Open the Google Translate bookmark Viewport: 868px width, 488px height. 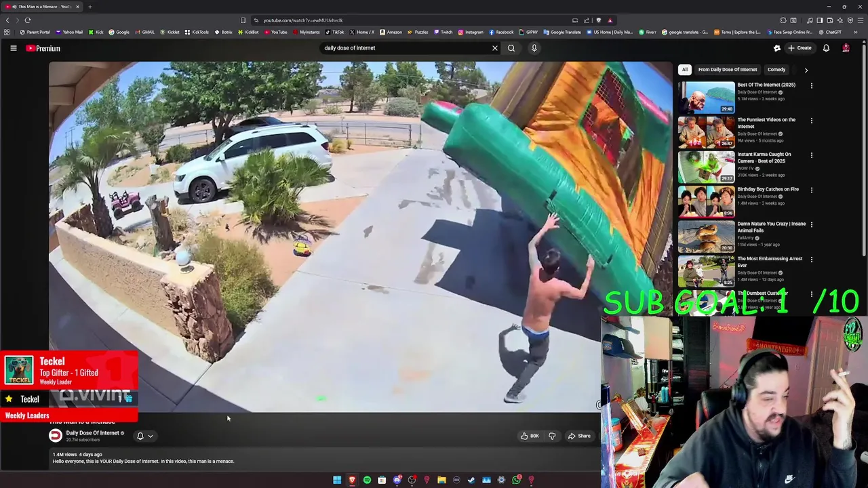(562, 32)
